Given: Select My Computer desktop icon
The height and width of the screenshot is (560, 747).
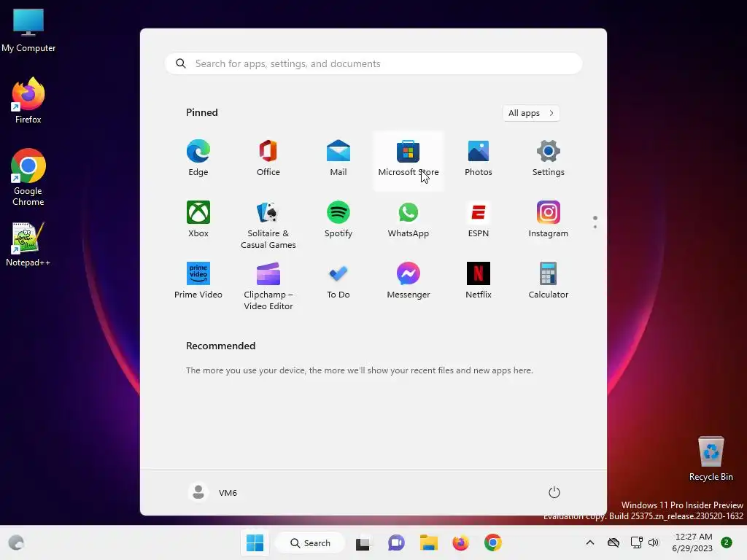Looking at the screenshot, I should point(28,31).
